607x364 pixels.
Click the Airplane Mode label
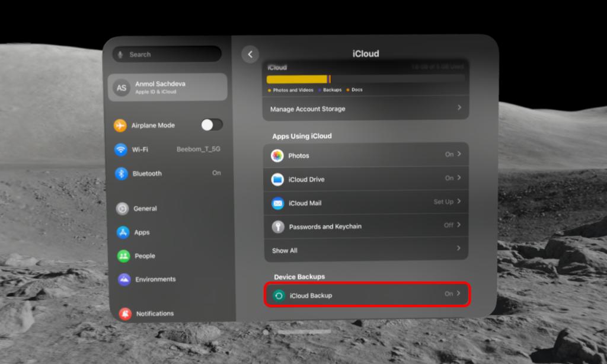(x=153, y=126)
